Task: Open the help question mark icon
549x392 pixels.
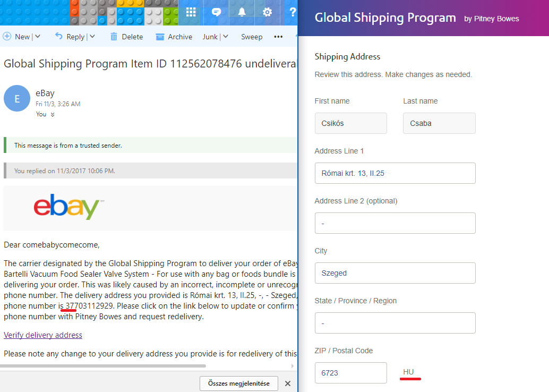Action: (293, 12)
